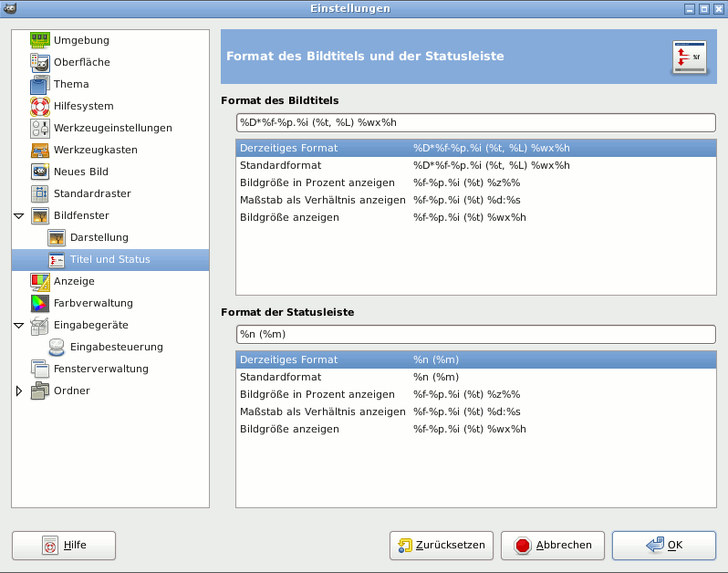Confirm the settings with OK

(x=663, y=546)
